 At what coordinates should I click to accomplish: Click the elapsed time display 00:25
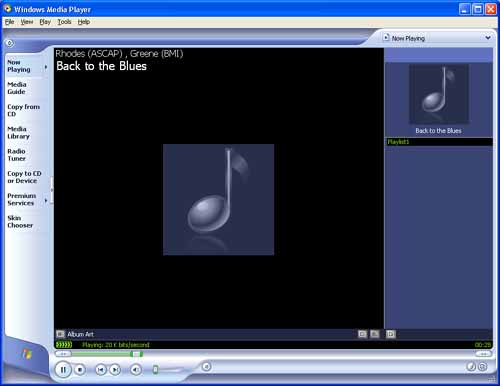click(x=483, y=345)
